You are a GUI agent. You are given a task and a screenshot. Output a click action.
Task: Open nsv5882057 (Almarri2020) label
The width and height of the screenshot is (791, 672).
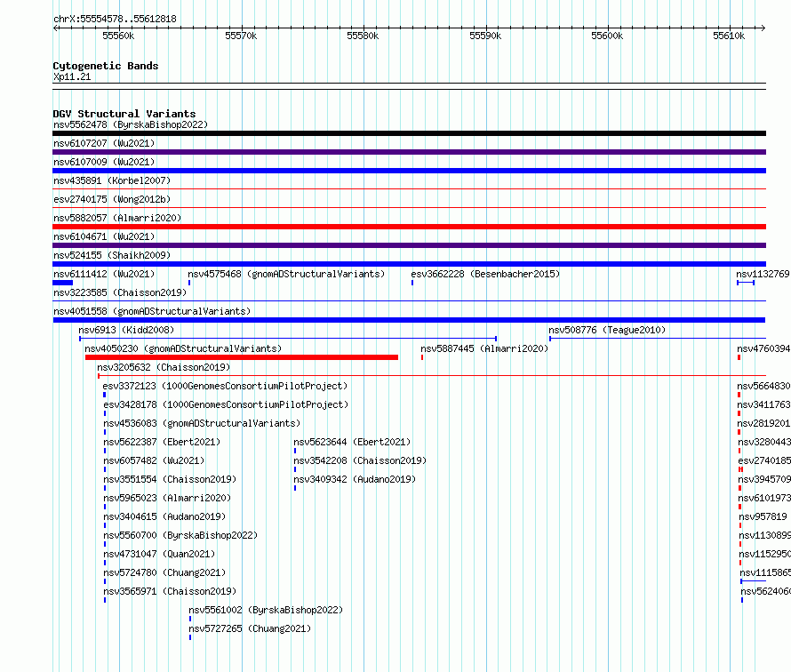pyautogui.click(x=117, y=218)
